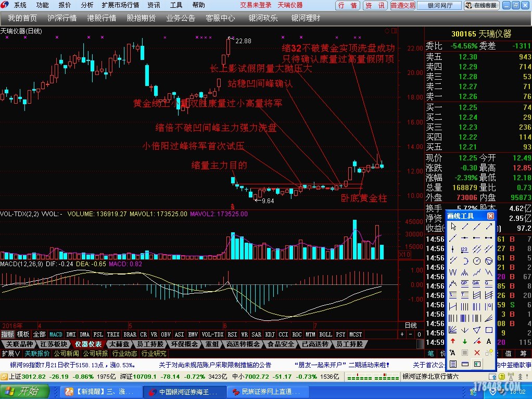Pick the downward fork arrow tool
The width and height of the screenshot is (532, 399).
pos(465,330)
